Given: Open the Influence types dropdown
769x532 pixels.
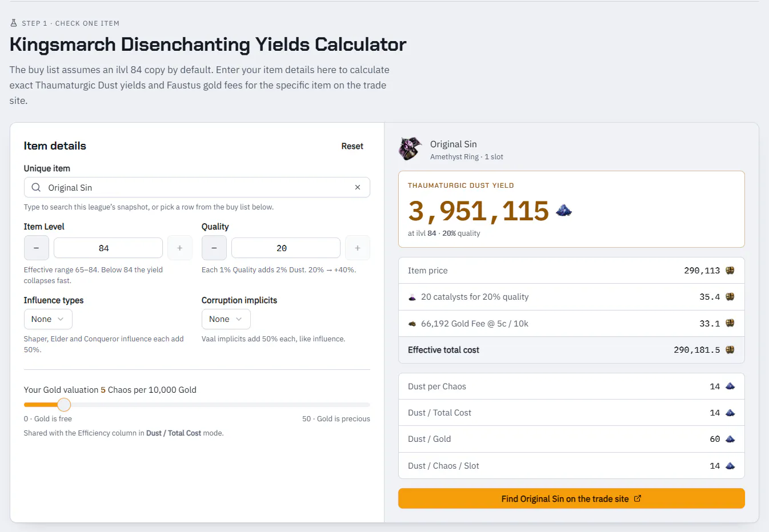Looking at the screenshot, I should point(48,319).
